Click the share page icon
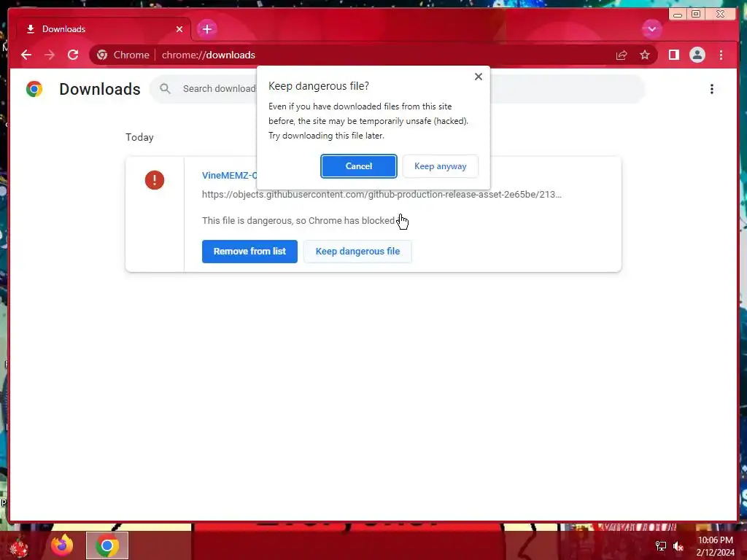This screenshot has width=747, height=560. (622, 55)
